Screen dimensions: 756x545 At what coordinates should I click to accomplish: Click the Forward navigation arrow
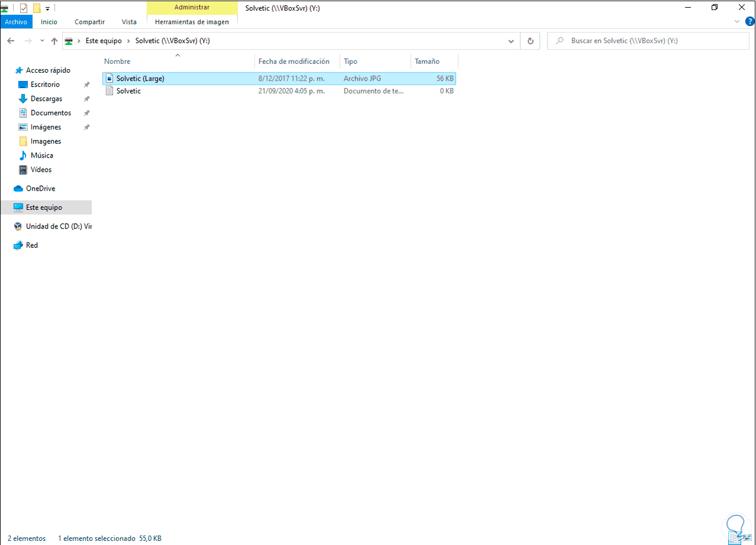tap(28, 41)
